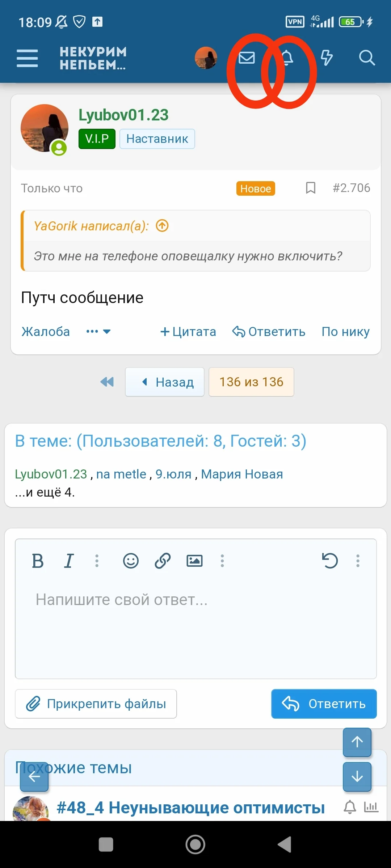Screen dimensions: 391x868
Task: Insert an emoji in the reply editor
Action: click(131, 561)
